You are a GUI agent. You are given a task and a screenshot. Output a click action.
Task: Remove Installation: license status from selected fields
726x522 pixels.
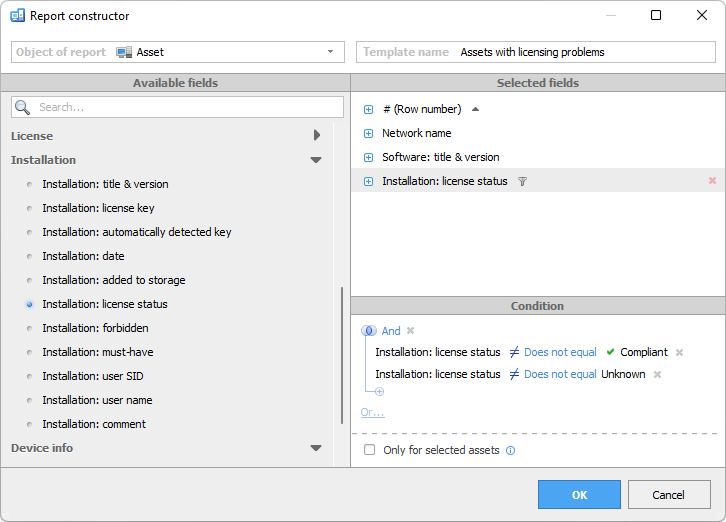(x=712, y=181)
